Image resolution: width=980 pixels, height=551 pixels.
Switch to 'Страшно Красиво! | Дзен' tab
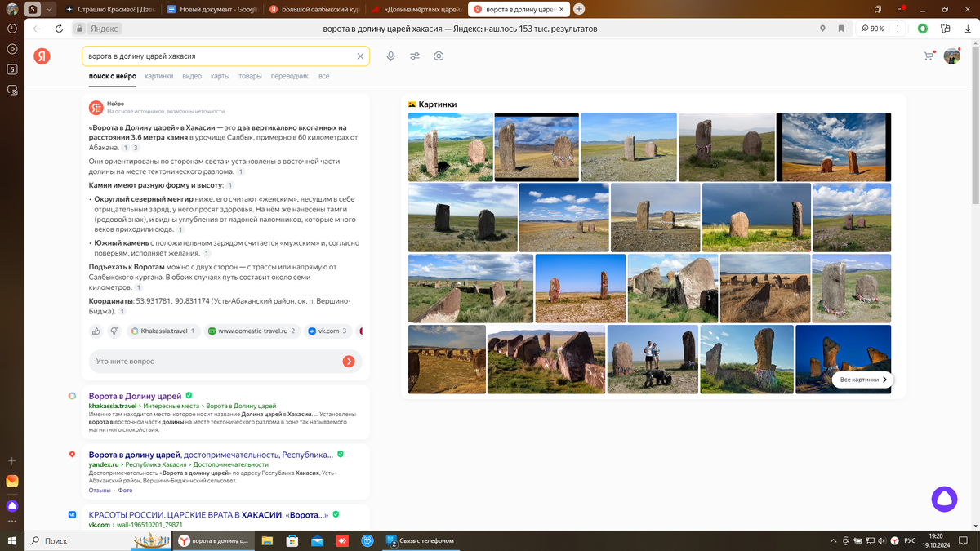pos(109,9)
